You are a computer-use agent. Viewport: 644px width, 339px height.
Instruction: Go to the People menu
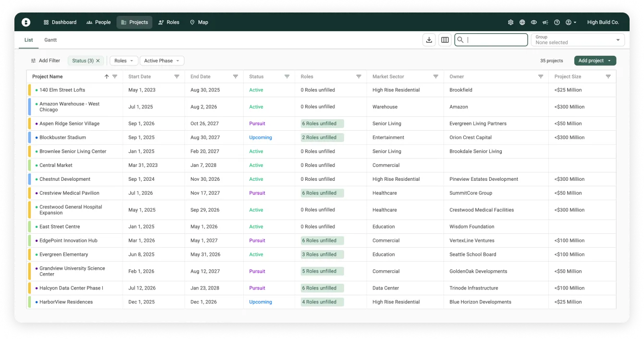tap(99, 22)
